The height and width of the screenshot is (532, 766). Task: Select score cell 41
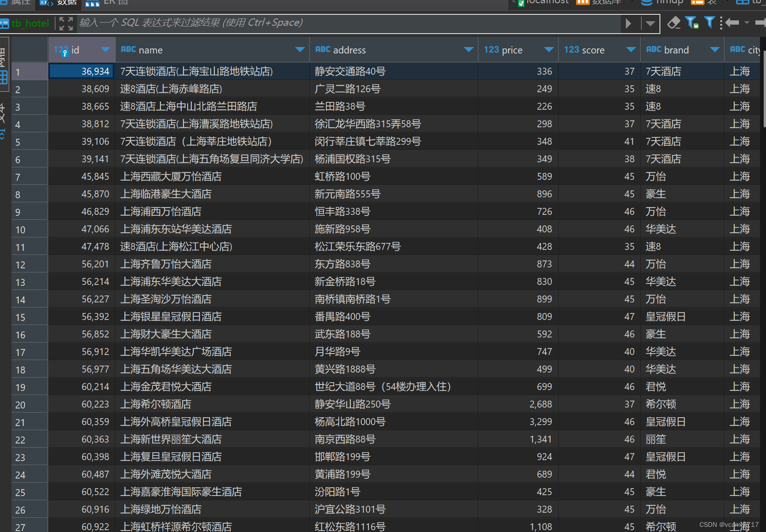[599, 142]
